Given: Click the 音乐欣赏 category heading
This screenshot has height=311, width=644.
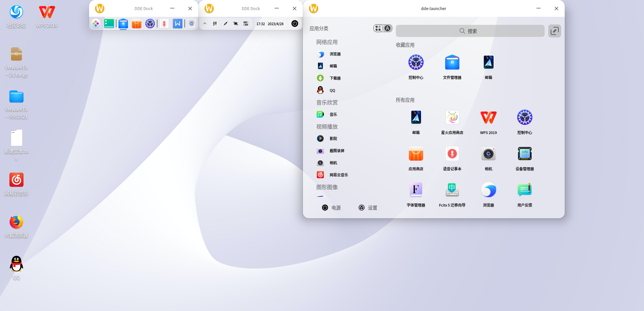Looking at the screenshot, I should pos(327,102).
